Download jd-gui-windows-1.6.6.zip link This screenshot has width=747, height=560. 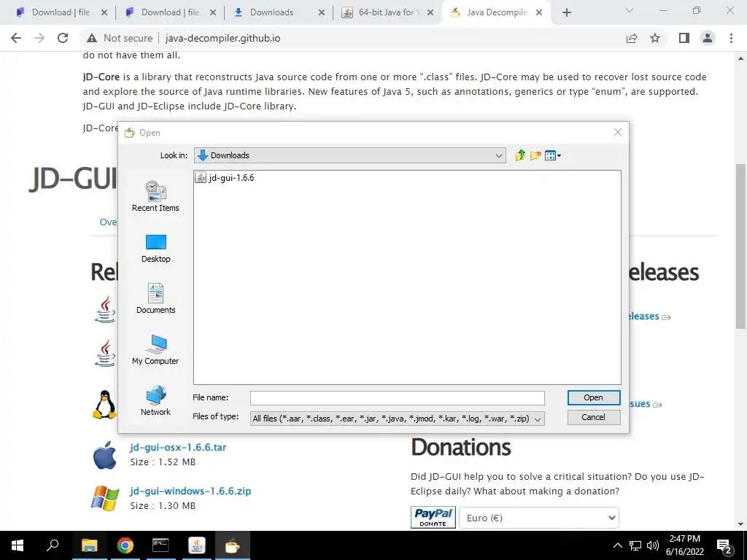click(190, 491)
